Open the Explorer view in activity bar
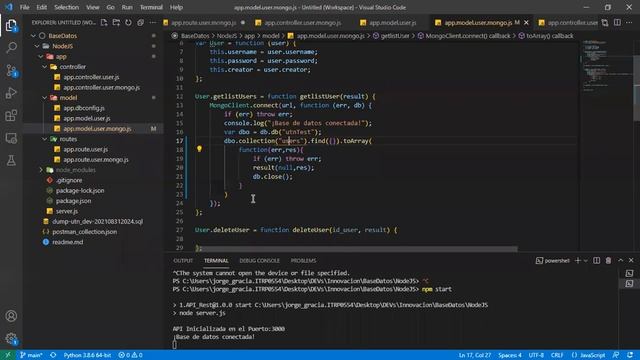Screen dimensions: 640x360 11,26
